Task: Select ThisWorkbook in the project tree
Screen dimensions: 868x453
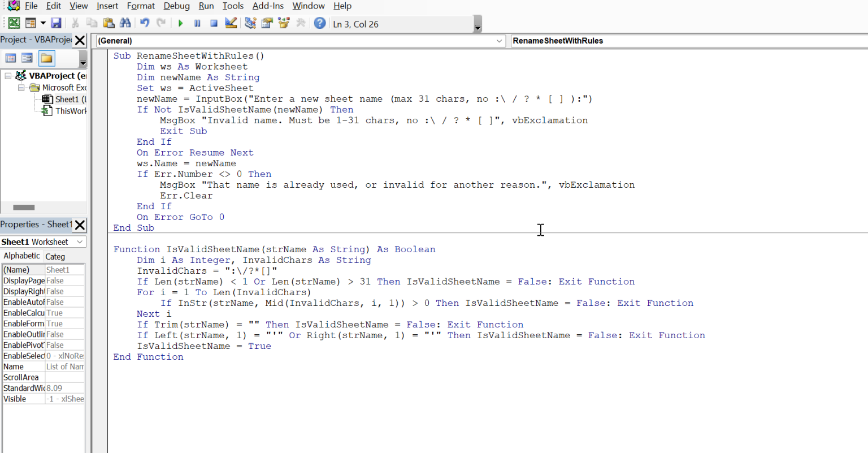Action: point(70,111)
